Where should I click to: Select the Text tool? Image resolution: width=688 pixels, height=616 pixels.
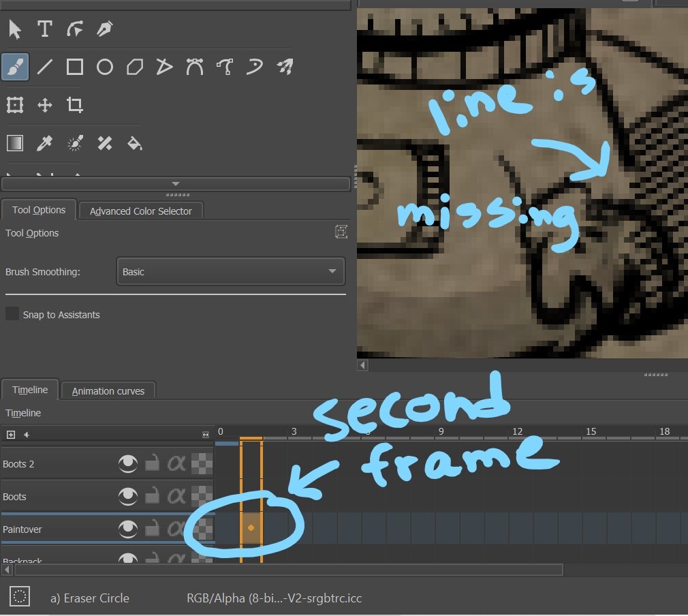[44, 29]
